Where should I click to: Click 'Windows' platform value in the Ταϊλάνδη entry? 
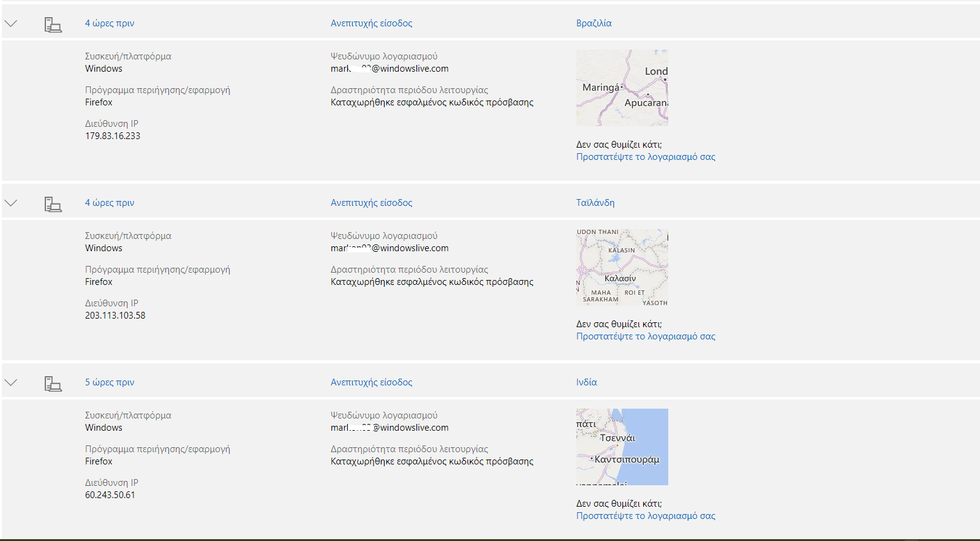coord(104,248)
